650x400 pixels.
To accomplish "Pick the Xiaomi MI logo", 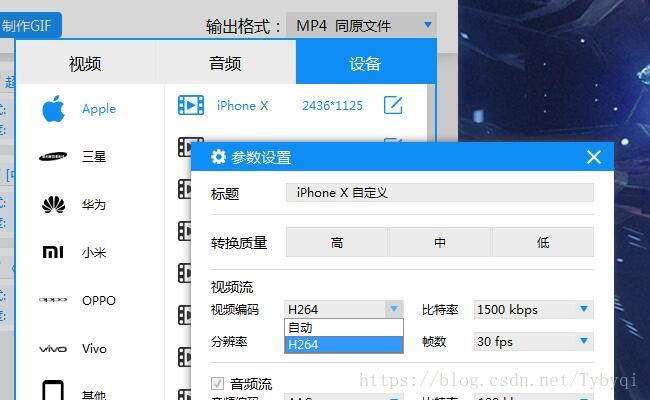I will click(53, 252).
